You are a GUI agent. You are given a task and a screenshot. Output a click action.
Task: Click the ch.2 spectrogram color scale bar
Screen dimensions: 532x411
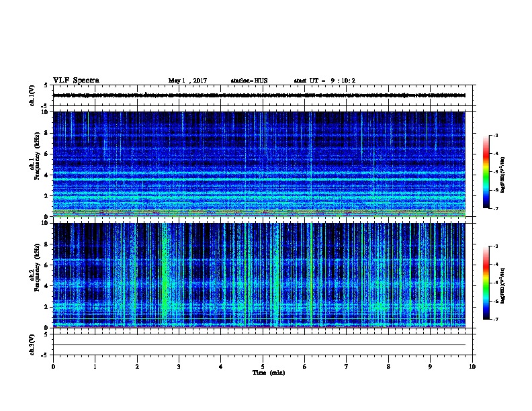tap(486, 283)
